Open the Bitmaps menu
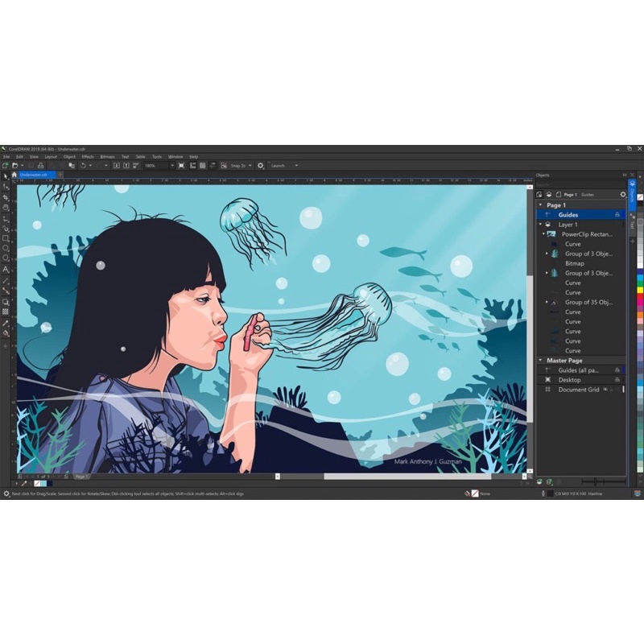This screenshot has height=644, width=644. pyautogui.click(x=108, y=156)
